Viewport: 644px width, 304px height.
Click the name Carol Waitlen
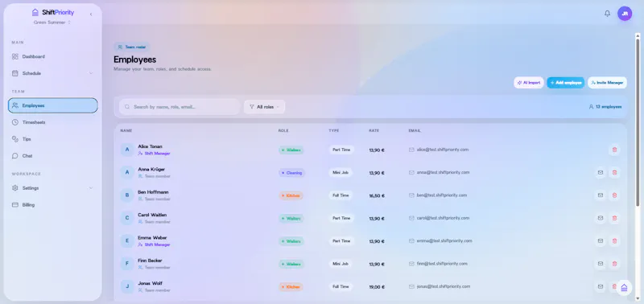click(x=152, y=215)
